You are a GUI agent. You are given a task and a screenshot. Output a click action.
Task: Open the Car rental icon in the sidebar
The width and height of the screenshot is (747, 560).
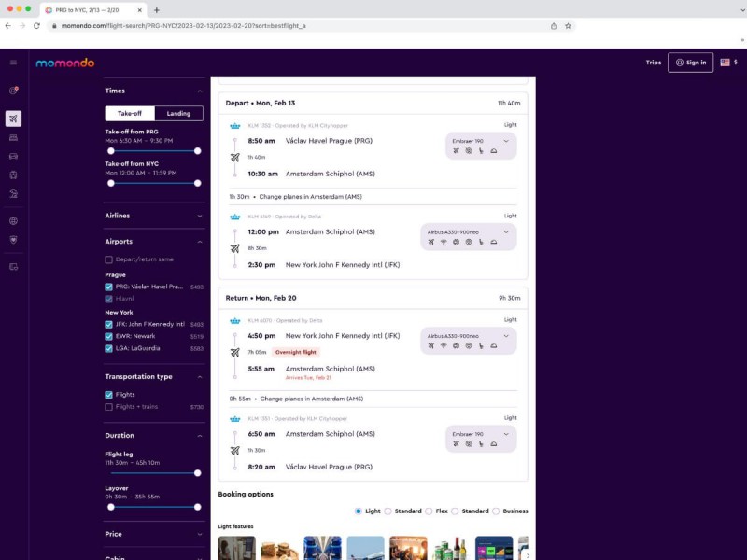pos(13,156)
